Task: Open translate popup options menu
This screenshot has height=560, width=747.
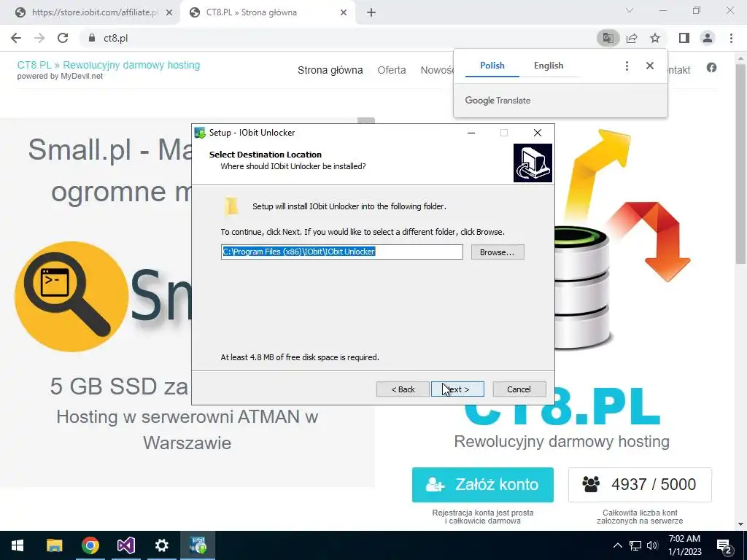Action: 627,66
